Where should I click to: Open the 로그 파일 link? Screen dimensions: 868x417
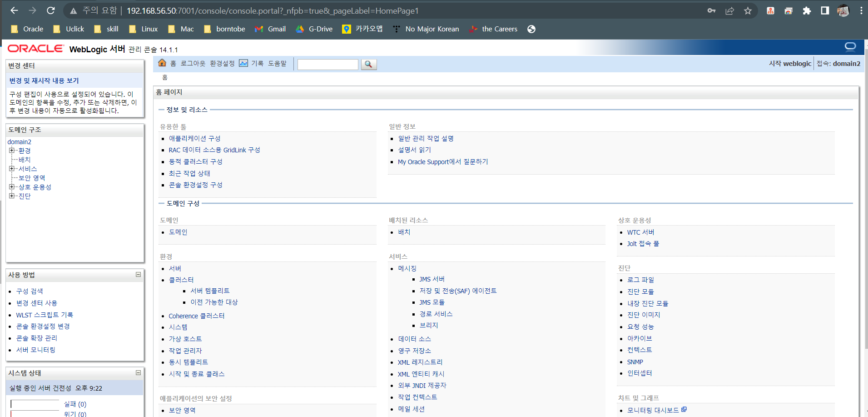coord(641,280)
